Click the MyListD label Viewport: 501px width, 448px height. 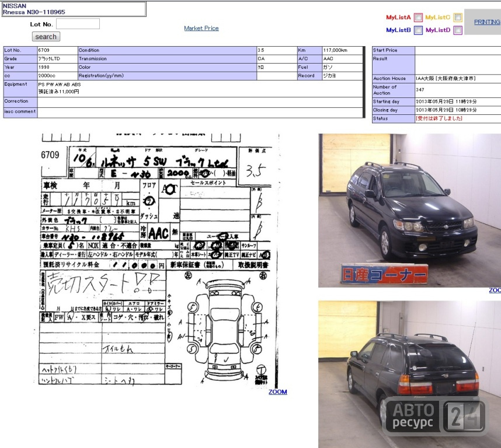438,30
